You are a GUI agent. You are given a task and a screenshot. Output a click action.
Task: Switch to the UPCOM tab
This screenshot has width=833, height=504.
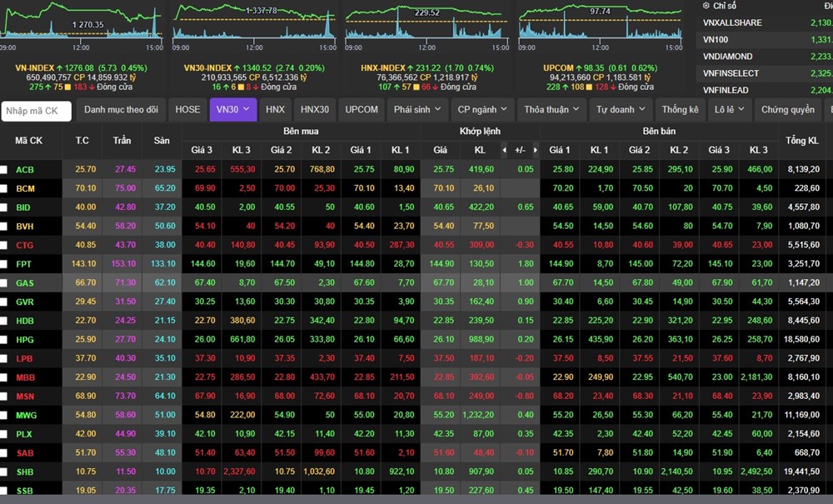point(362,109)
